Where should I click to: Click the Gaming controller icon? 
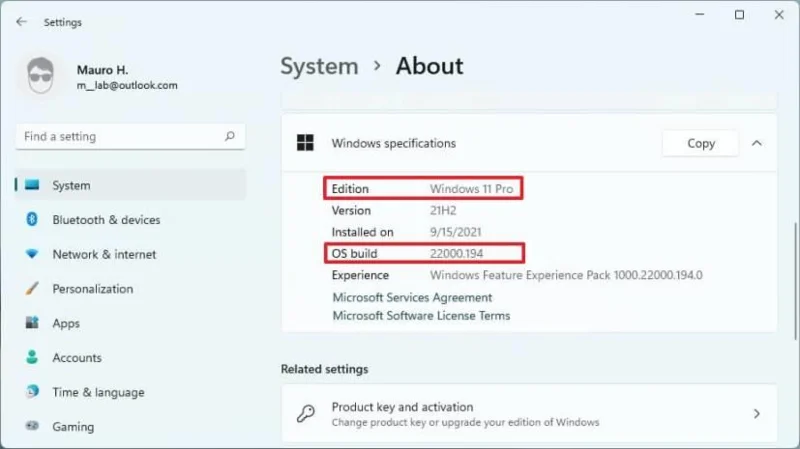[32, 426]
